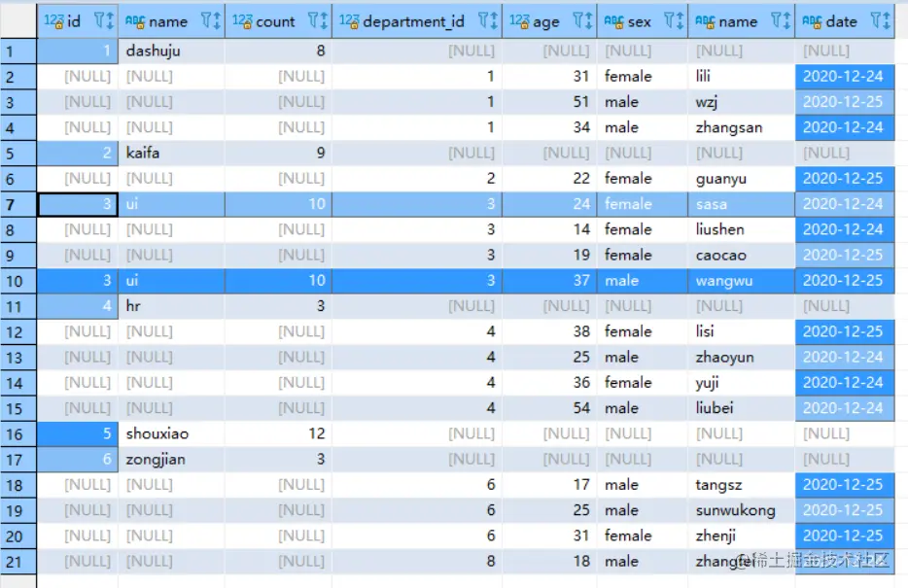This screenshot has width=908, height=588.
Task: Click the date cell in the wangwu row
Action: point(845,281)
